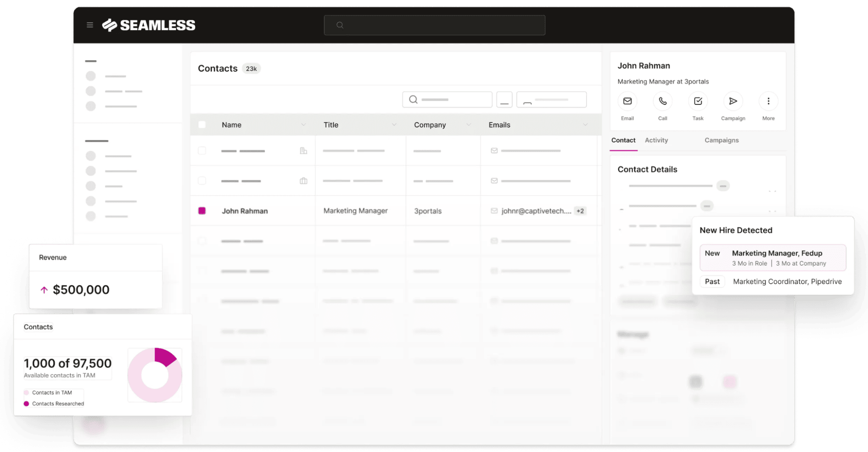The width and height of the screenshot is (868, 452).
Task: Click the briefcase icon in second row
Action: [304, 181]
